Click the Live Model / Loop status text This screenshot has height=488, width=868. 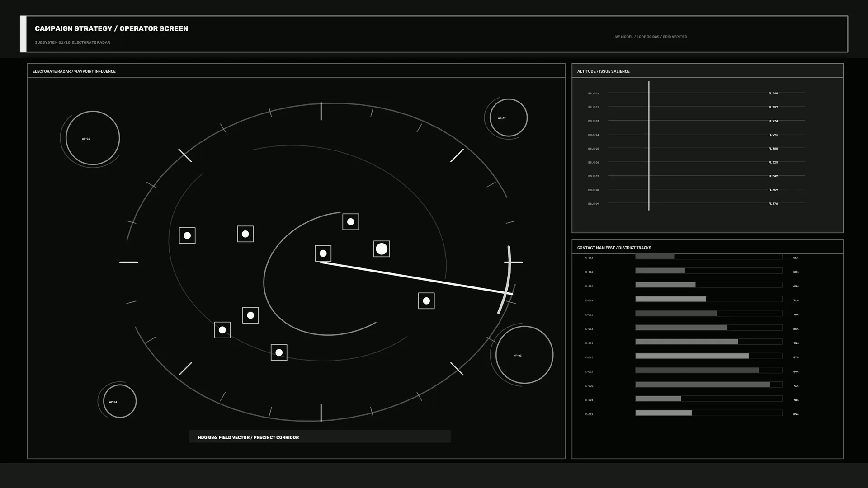650,37
